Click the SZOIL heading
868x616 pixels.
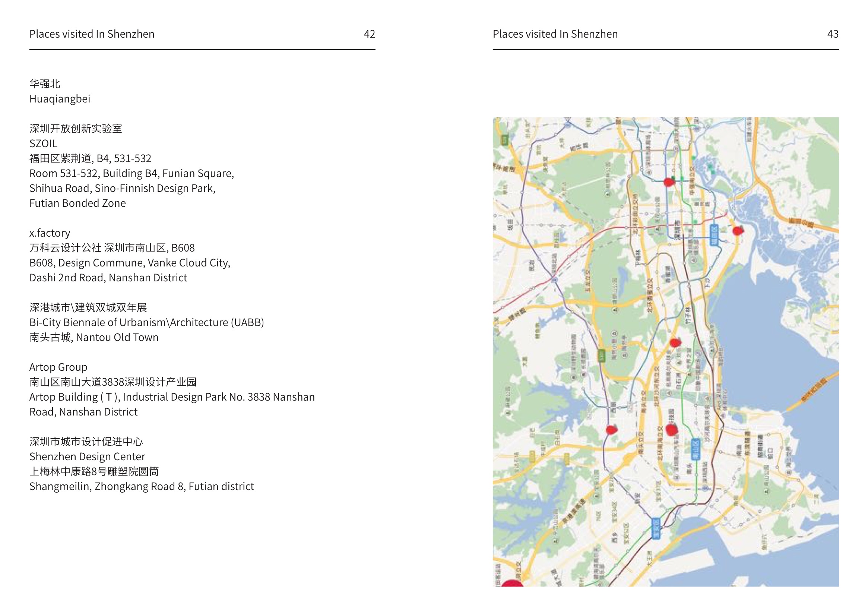point(43,144)
